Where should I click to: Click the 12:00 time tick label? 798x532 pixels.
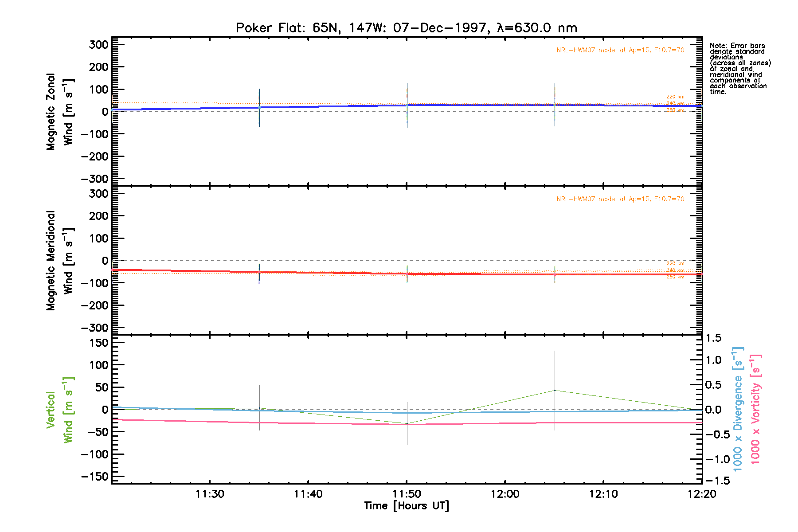[x=505, y=494]
